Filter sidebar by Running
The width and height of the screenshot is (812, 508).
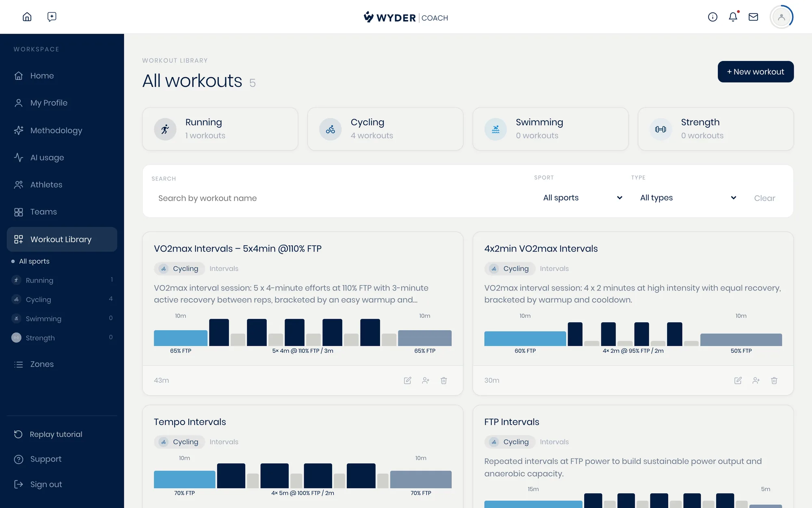coord(62,280)
